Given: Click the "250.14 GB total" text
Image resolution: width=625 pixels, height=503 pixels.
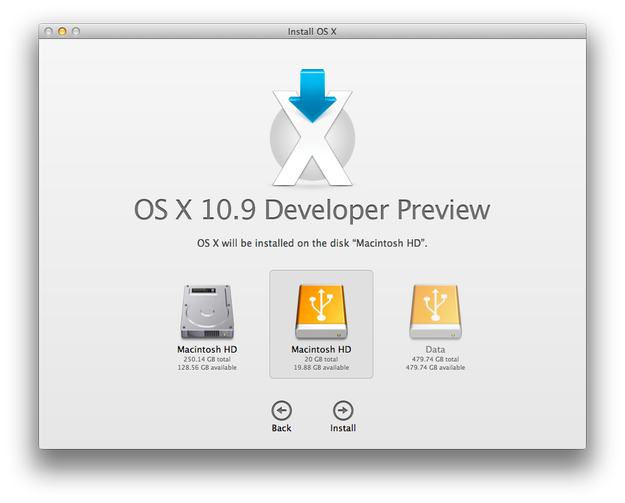Looking at the screenshot, I should (x=207, y=359).
